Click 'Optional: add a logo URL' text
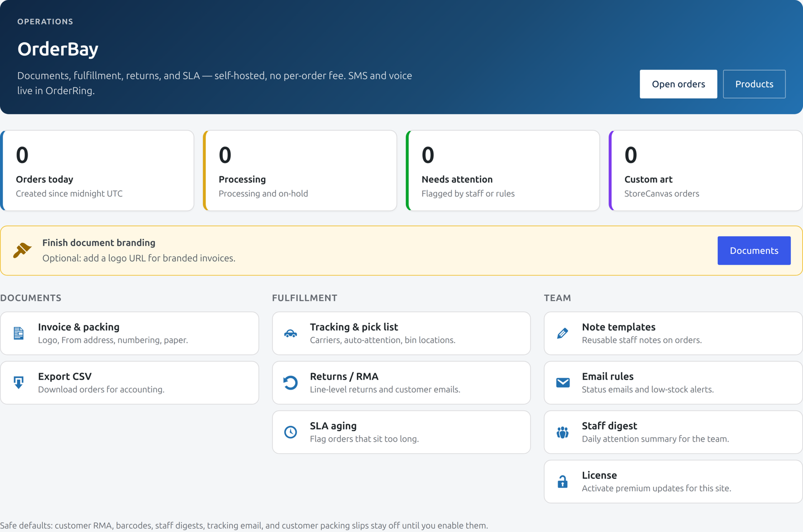This screenshot has height=532, width=803. click(139, 258)
